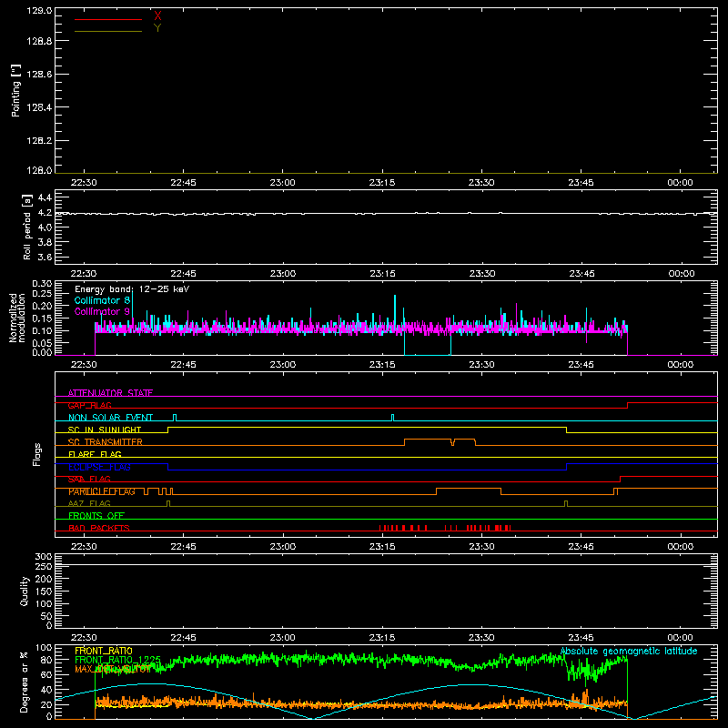The width and height of the screenshot is (728, 728).
Task: Click the 0.30 tick on modulation axis
Action: click(42, 284)
